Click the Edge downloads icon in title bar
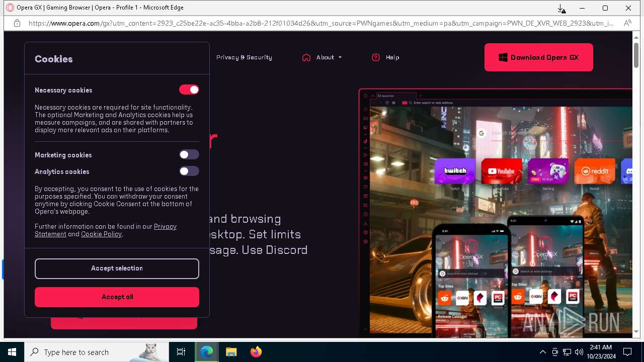644x362 pixels. pyautogui.click(x=561, y=8)
